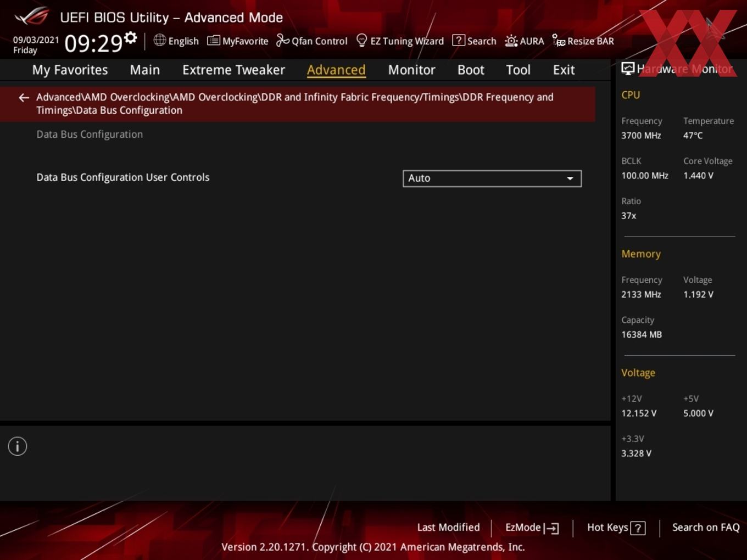Click Last Modified in the footer
Image resolution: width=747 pixels, height=560 pixels.
click(448, 527)
